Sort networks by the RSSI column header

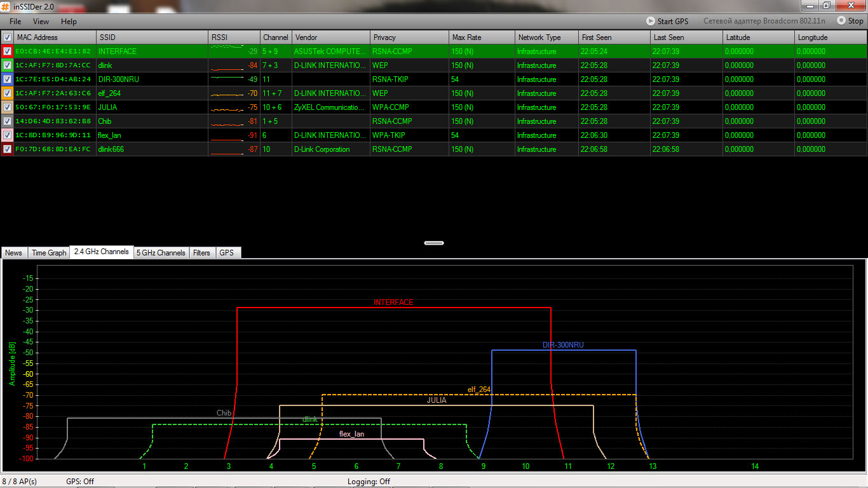point(233,37)
